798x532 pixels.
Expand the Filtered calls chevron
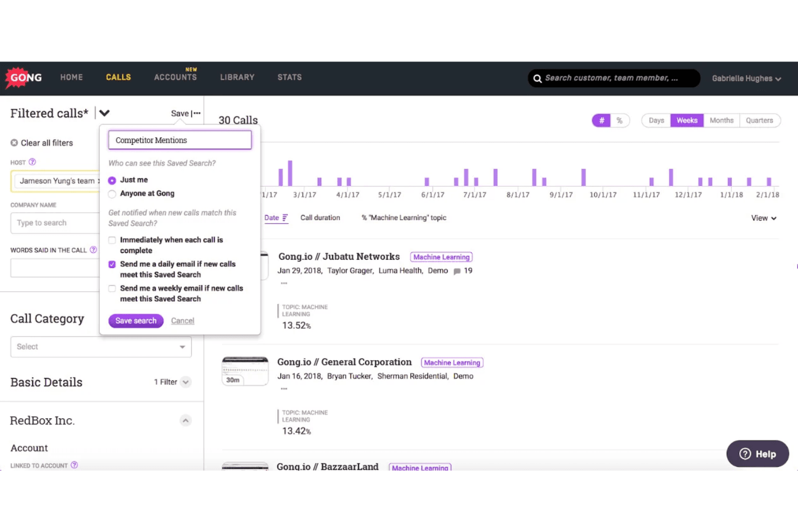pyautogui.click(x=105, y=113)
